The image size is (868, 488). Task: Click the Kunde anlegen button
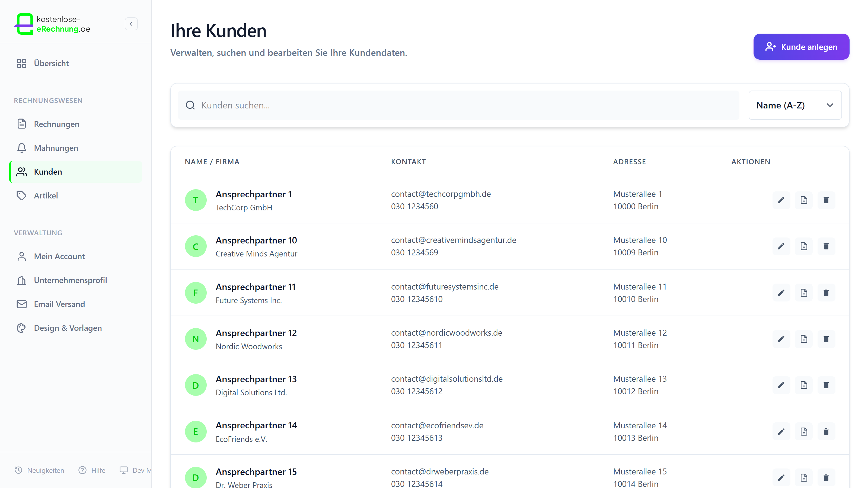[x=801, y=46]
